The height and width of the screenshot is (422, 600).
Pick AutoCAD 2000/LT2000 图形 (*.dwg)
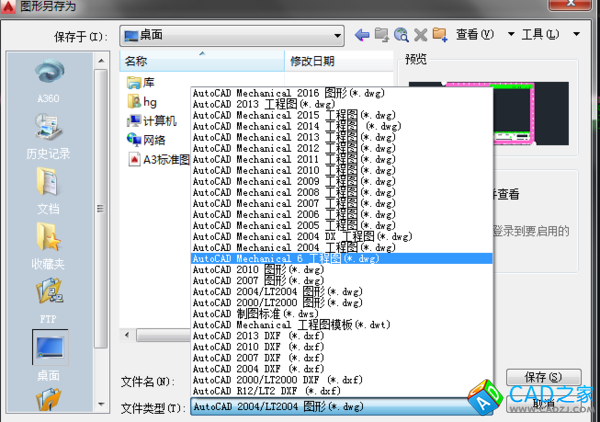(341, 303)
